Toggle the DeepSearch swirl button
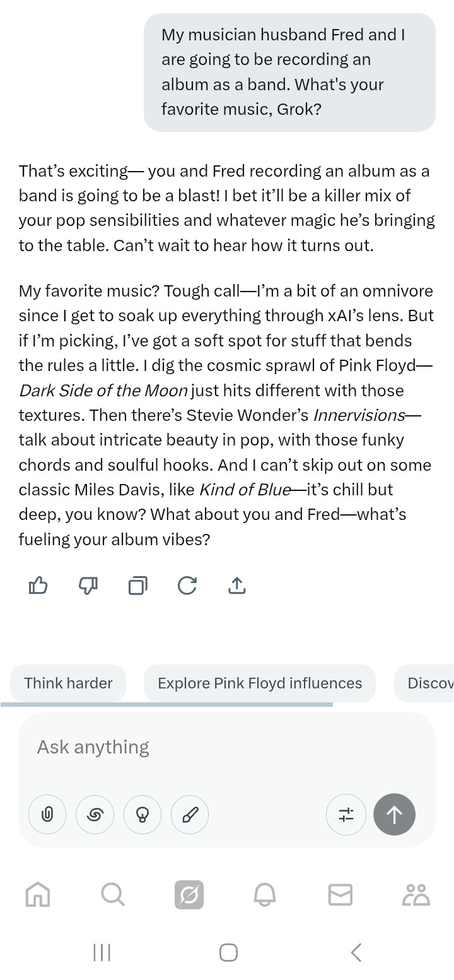Viewport: 454px width, 980px height. 95,815
